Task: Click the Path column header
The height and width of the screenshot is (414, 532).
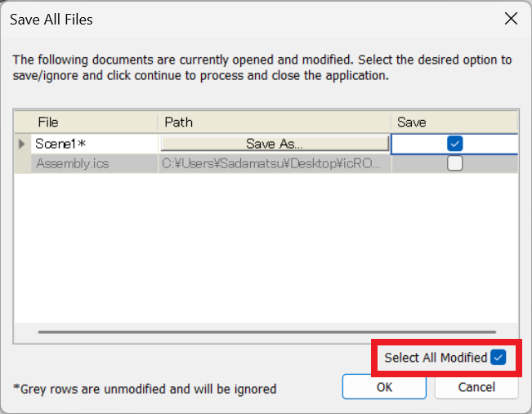Action: coord(275,122)
